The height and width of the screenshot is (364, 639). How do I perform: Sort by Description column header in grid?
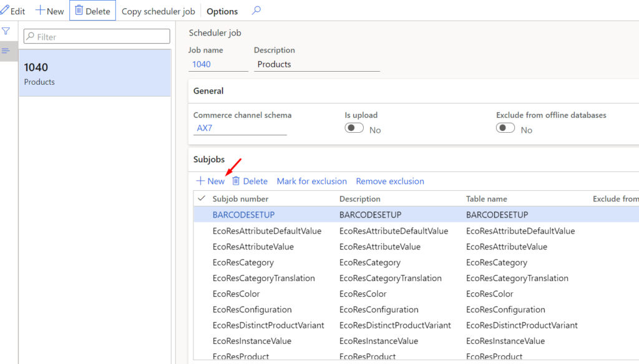(x=360, y=199)
